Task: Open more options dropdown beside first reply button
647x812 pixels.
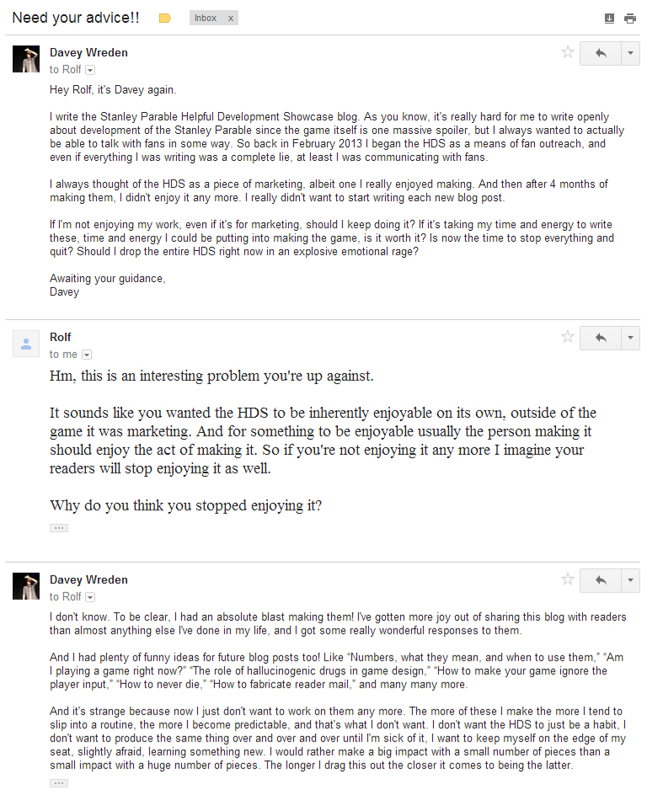Action: point(630,53)
